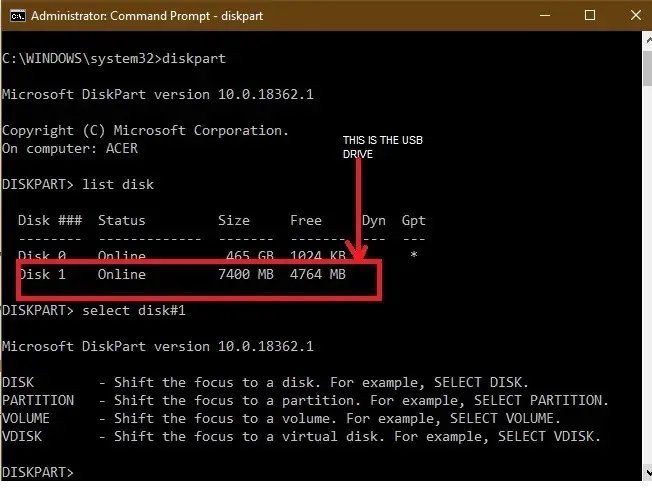Image resolution: width=652 pixels, height=490 pixels.
Task: Click the scrollbar up arrow
Action: [648, 40]
